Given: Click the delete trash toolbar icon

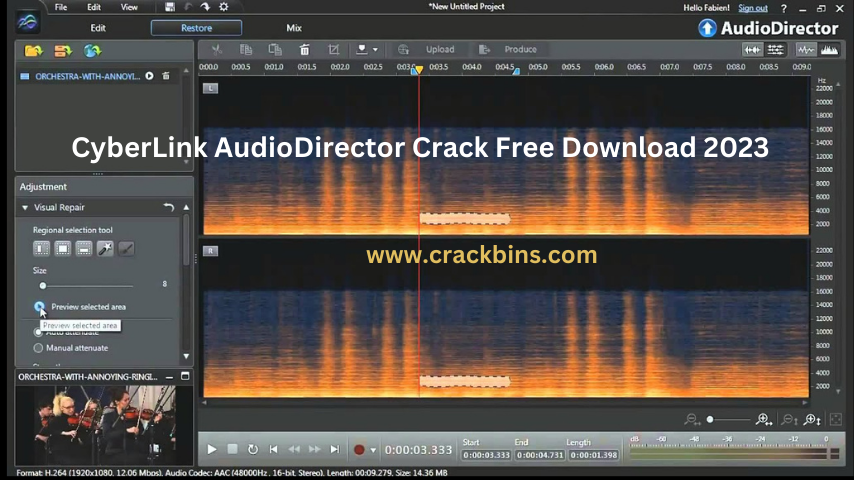Looking at the screenshot, I should 304,50.
